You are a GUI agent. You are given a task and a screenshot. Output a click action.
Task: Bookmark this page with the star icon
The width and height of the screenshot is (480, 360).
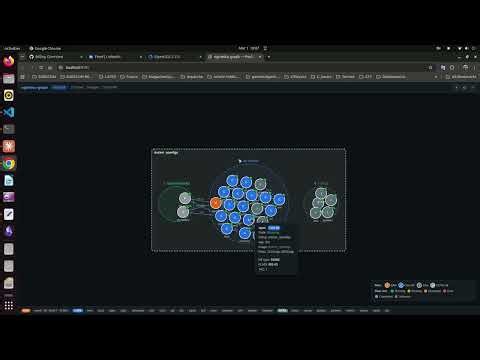tap(430, 68)
